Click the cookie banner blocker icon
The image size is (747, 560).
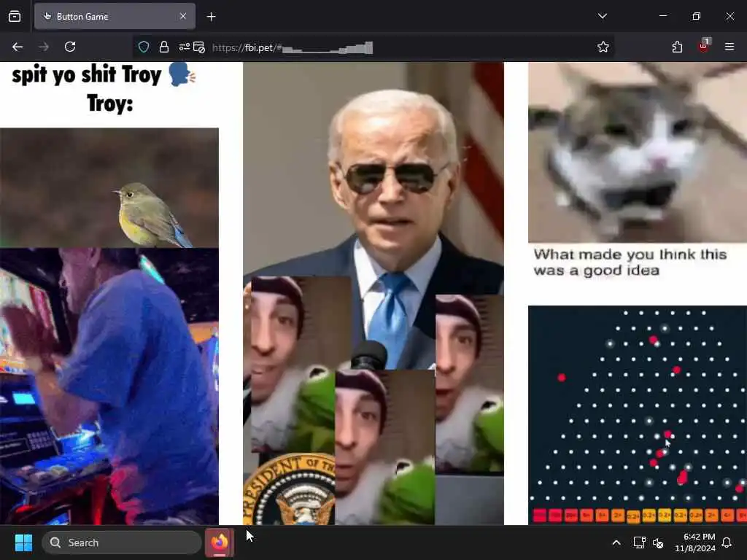[199, 47]
